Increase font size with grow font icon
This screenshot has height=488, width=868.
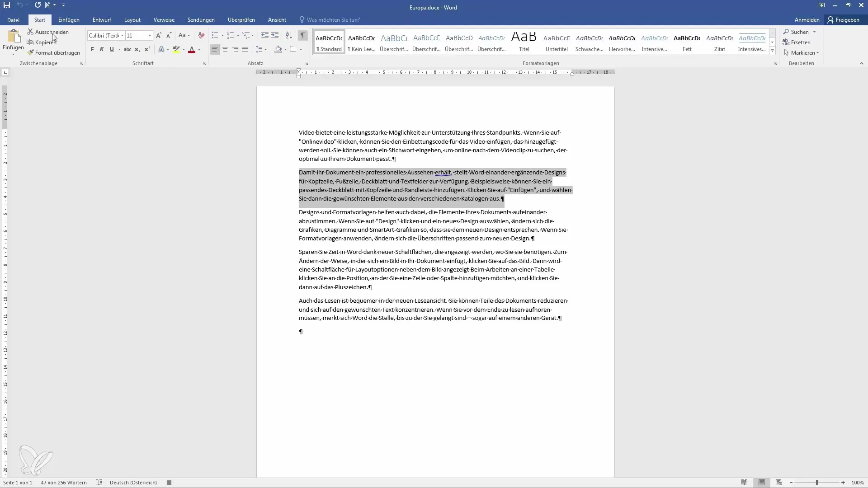pos(159,35)
